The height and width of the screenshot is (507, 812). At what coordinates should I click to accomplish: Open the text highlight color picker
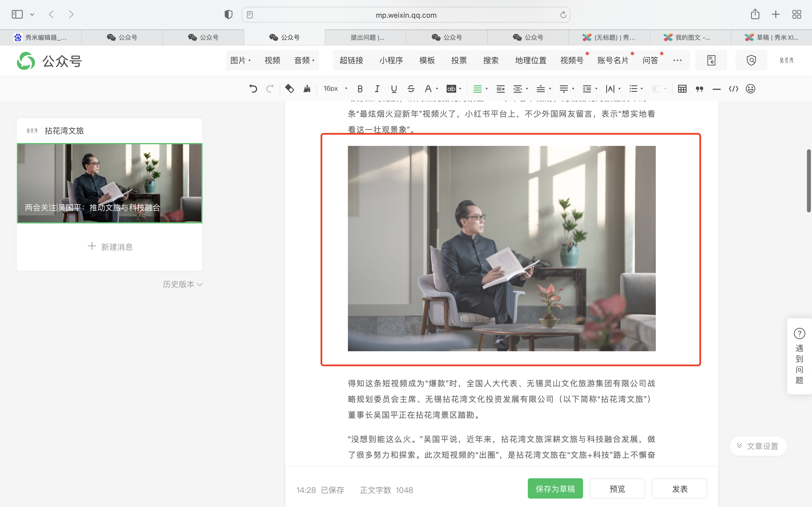click(x=452, y=89)
